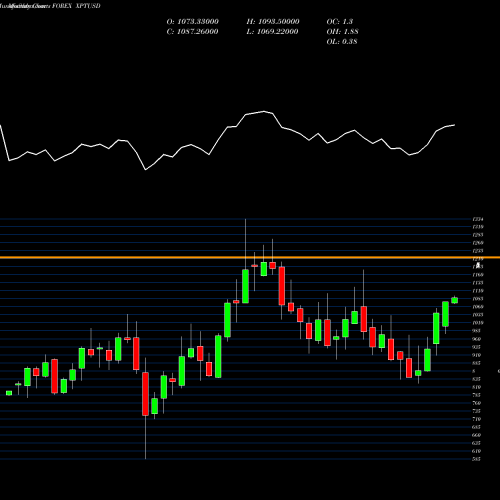Viewport: 500px width, 500px height.
Task: Click the open price value O: 1073.33000
Action: pos(192,22)
